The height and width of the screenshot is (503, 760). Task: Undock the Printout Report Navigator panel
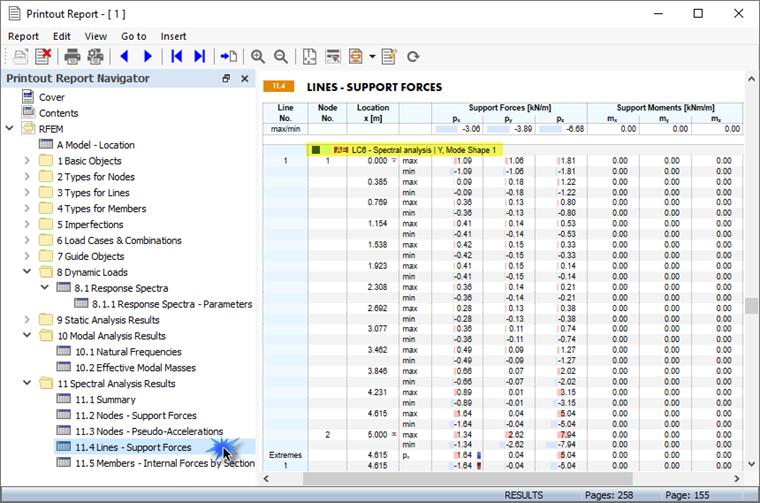[226, 79]
